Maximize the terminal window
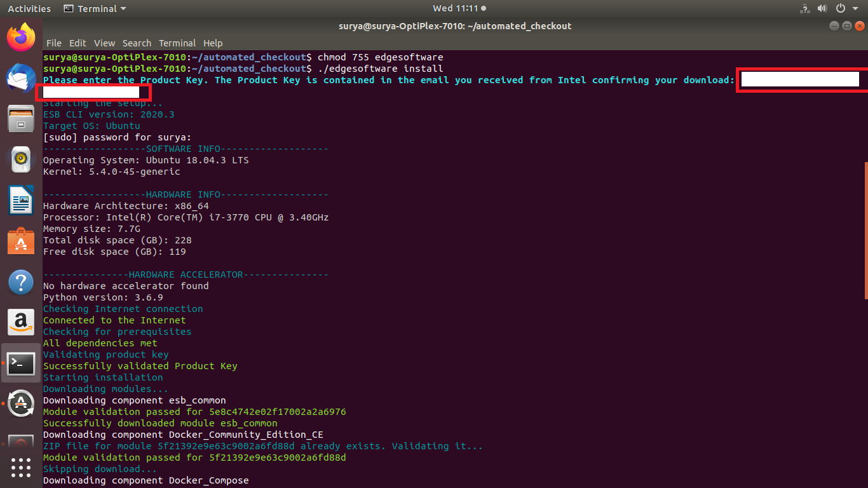868x488 pixels. tap(847, 26)
